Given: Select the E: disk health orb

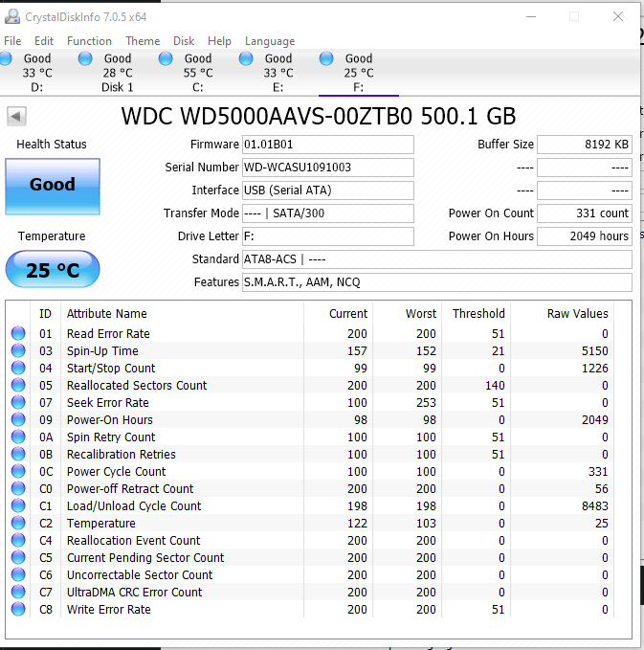Looking at the screenshot, I should (x=246, y=58).
